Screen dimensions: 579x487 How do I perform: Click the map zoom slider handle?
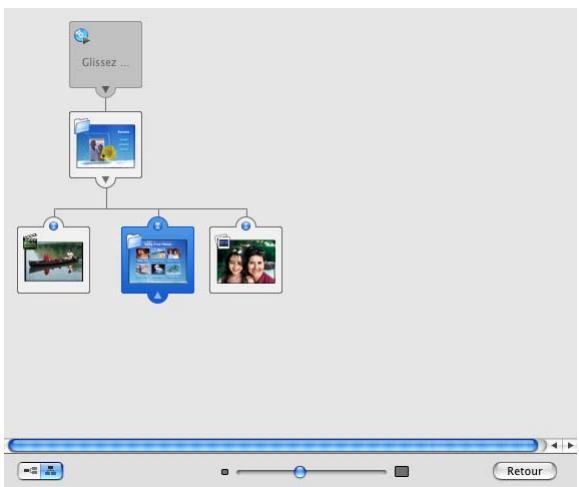tap(300, 471)
